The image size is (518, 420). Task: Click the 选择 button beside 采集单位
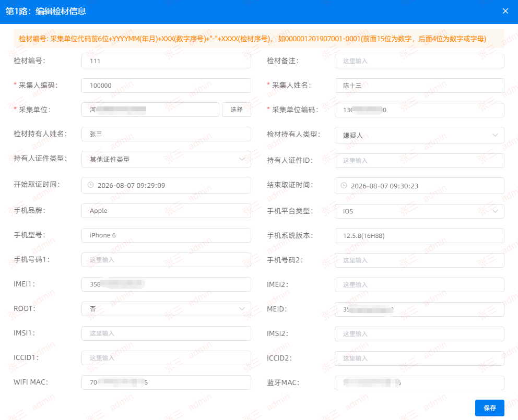click(x=236, y=109)
